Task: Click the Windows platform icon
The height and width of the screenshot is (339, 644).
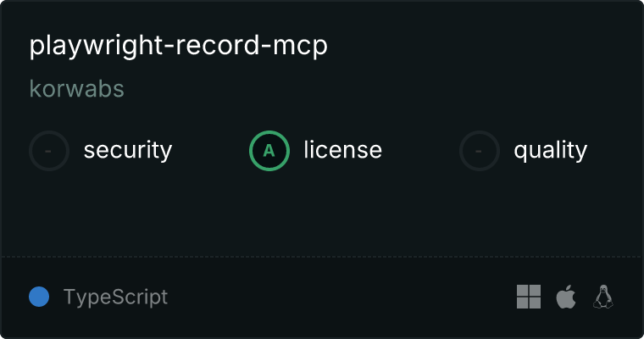Action: pyautogui.click(x=529, y=297)
